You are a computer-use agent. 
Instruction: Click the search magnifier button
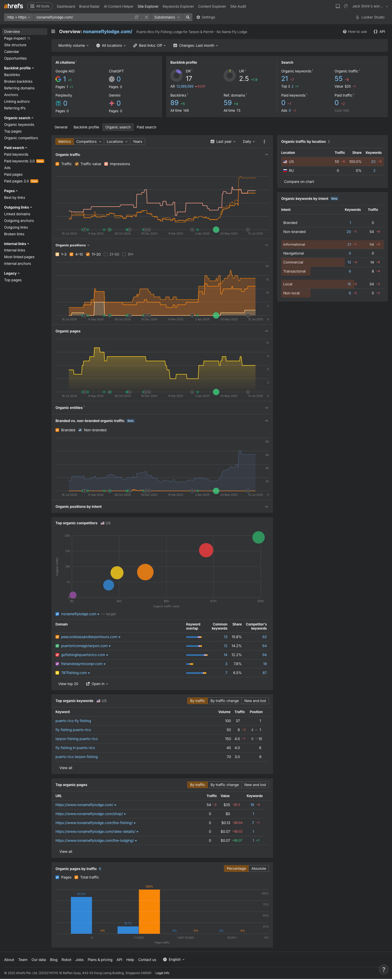click(x=188, y=17)
